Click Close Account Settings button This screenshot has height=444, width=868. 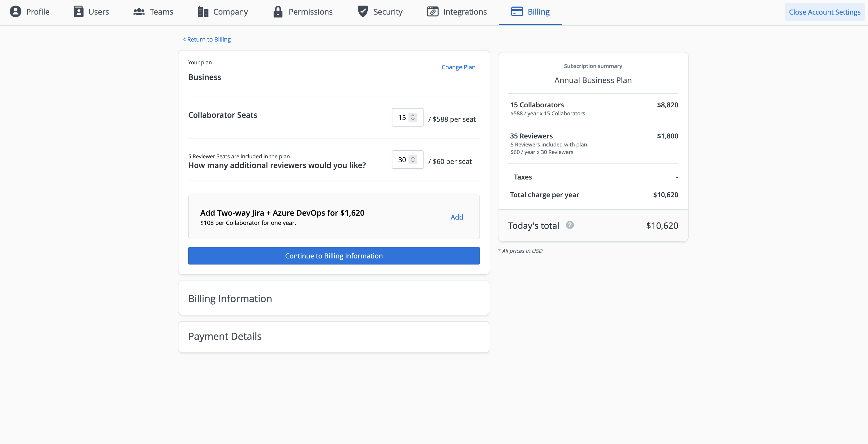(824, 12)
